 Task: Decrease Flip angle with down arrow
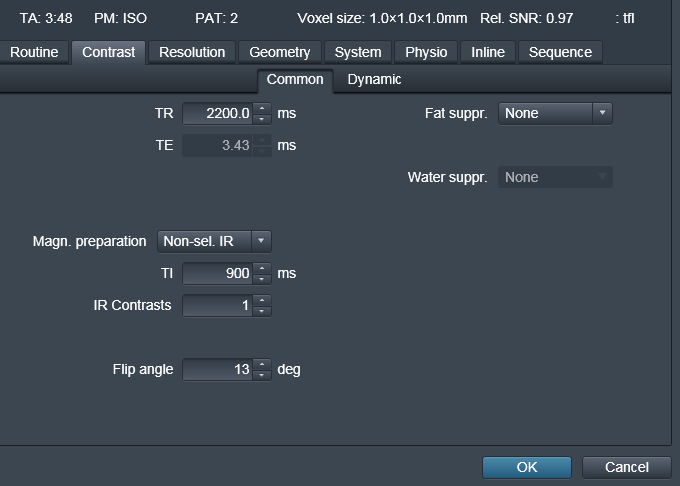pos(262,375)
